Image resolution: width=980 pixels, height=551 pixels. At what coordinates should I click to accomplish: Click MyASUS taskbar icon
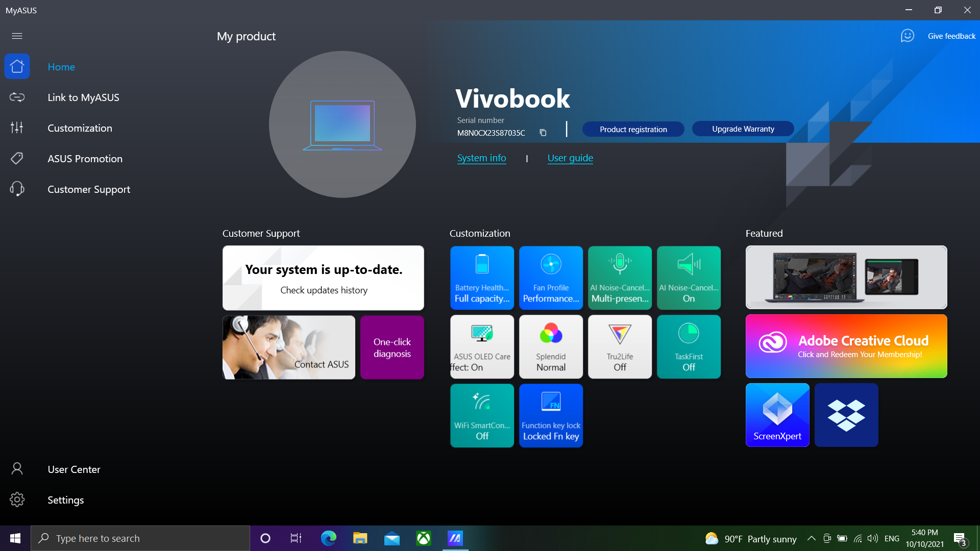(455, 538)
